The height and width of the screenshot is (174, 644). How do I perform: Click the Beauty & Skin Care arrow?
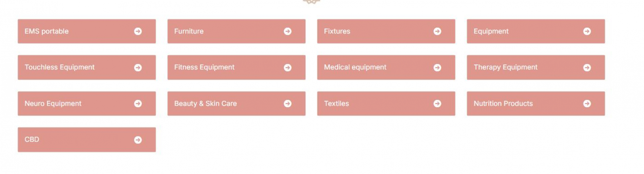tap(288, 104)
